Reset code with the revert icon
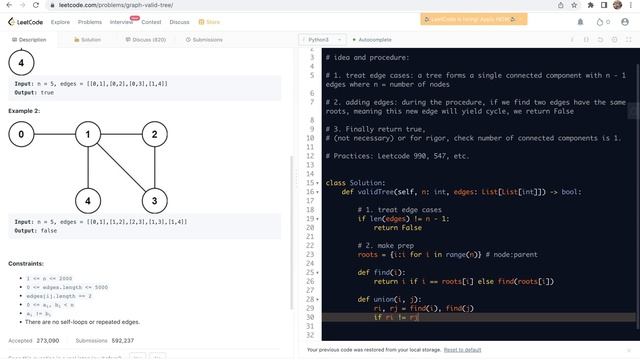Image resolution: width=640 pixels, height=360 pixels. (600, 40)
